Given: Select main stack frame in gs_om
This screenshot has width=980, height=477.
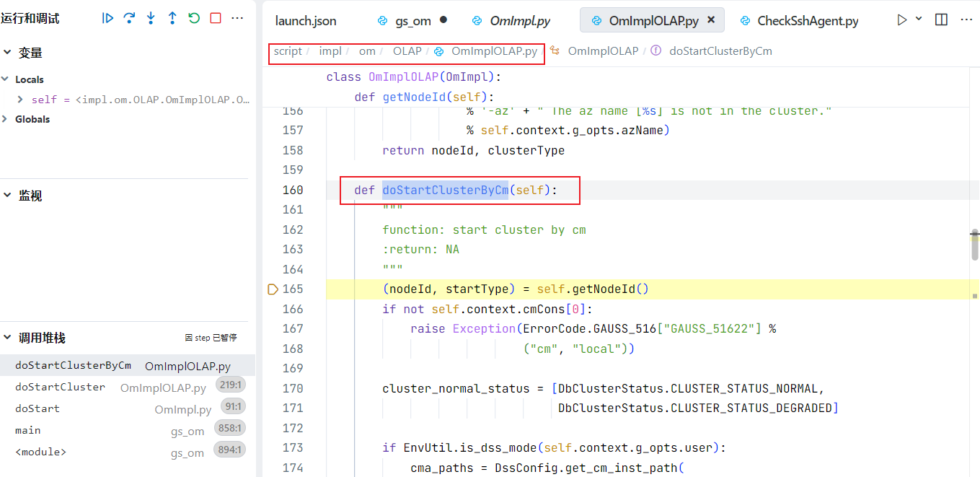Looking at the screenshot, I should click(128, 431).
